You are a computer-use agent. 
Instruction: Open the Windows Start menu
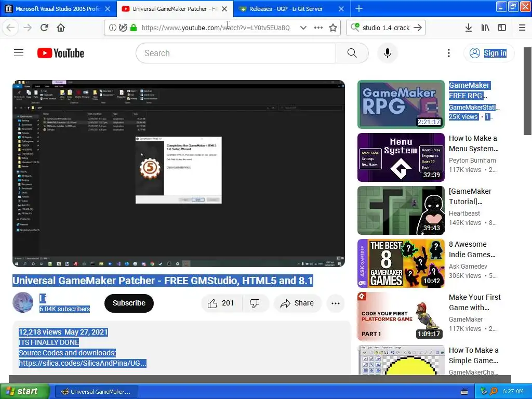pyautogui.click(x=24, y=392)
